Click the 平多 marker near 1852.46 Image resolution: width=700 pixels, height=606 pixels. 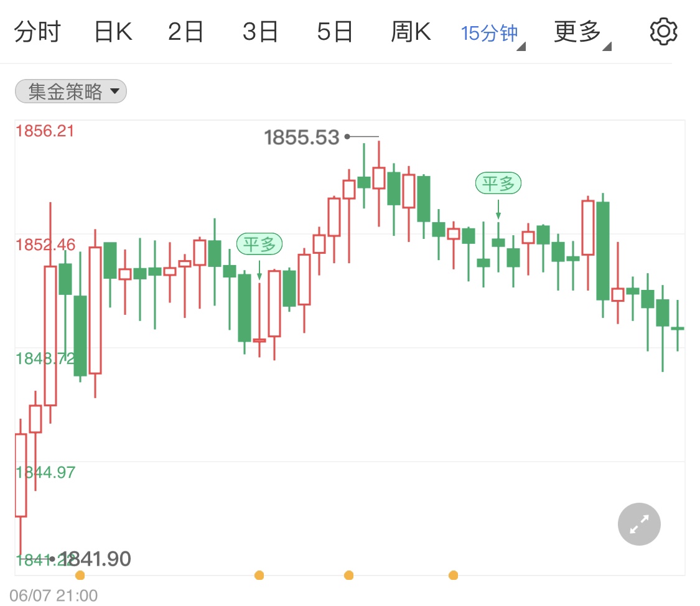[259, 244]
